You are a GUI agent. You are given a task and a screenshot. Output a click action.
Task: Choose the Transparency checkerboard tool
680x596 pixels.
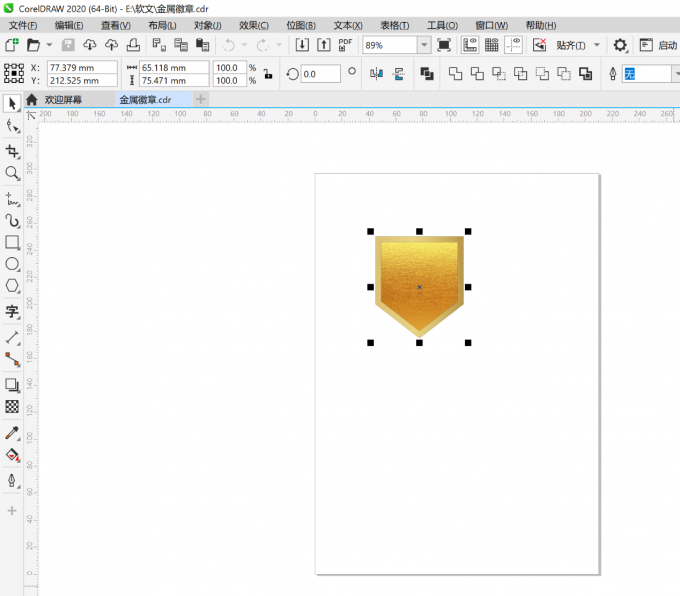[x=12, y=406]
